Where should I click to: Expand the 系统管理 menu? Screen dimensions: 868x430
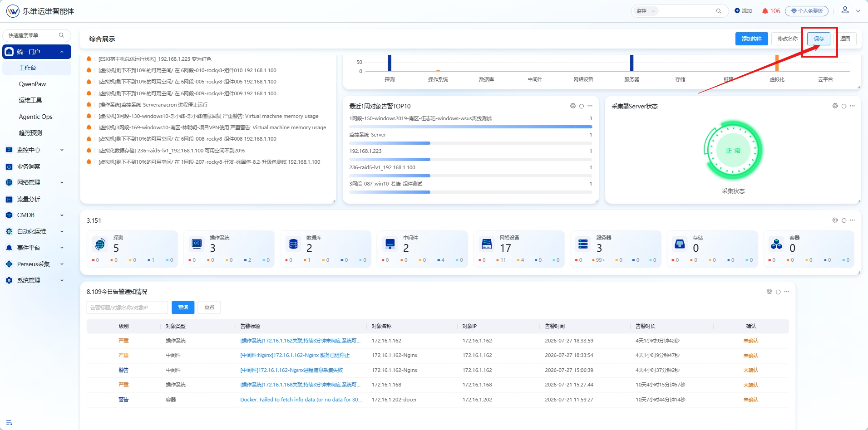pos(62,280)
